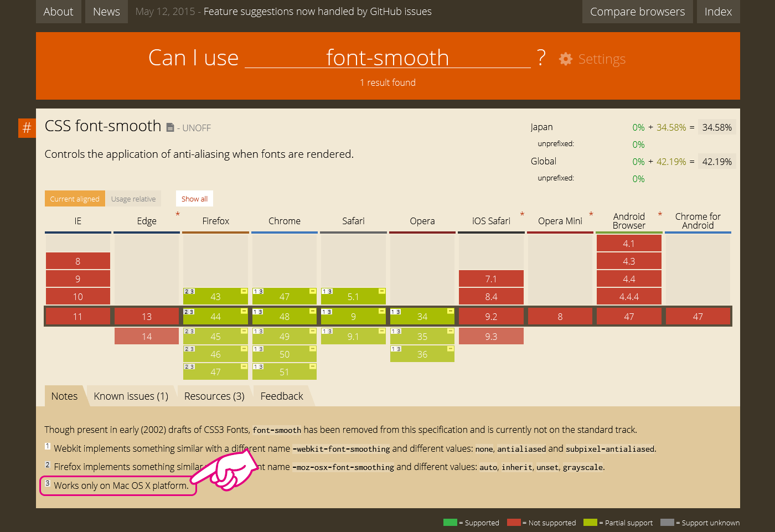Select the Edge 13 version cell
This screenshot has height=532, width=775.
pos(147,317)
